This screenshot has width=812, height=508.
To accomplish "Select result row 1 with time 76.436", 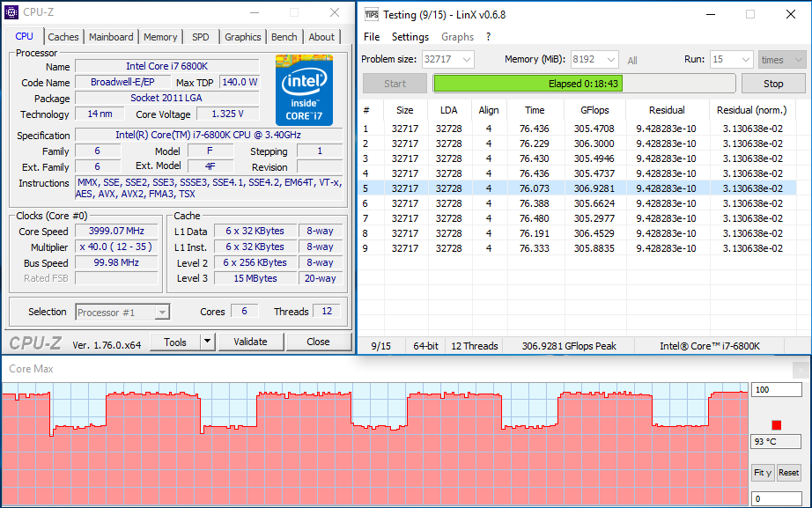I will pos(577,129).
